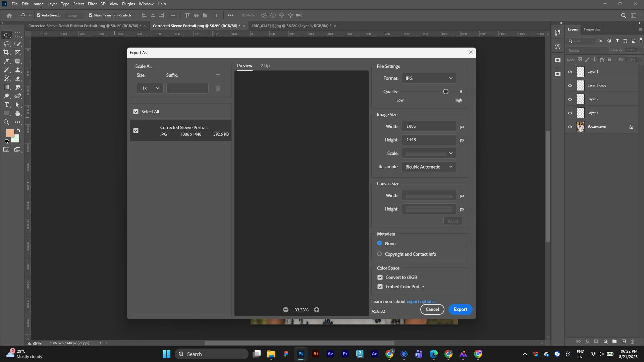
Task: Select the Lasso tool
Action: (6, 44)
